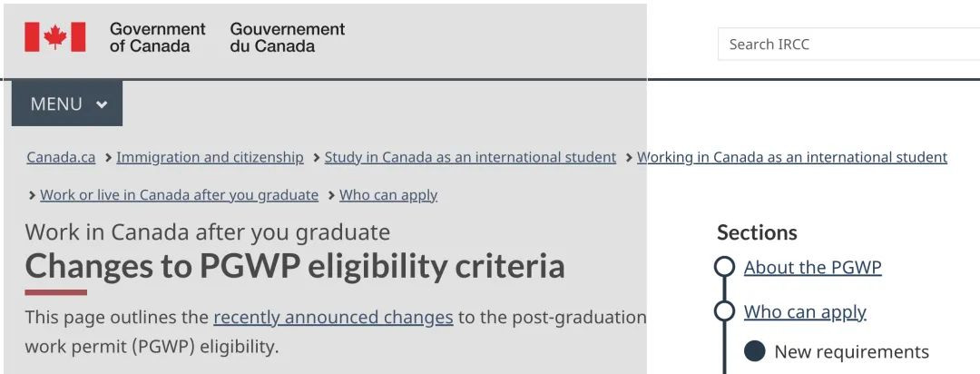Viewport: 980px width, 374px height.
Task: Open the MENU dropdown button
Action: tap(67, 103)
